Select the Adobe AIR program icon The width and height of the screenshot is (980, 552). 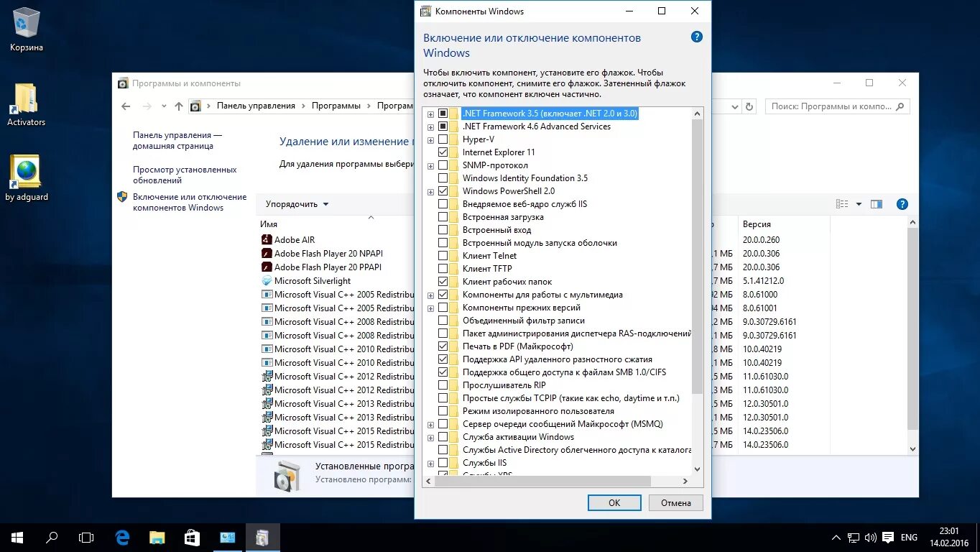[267, 240]
